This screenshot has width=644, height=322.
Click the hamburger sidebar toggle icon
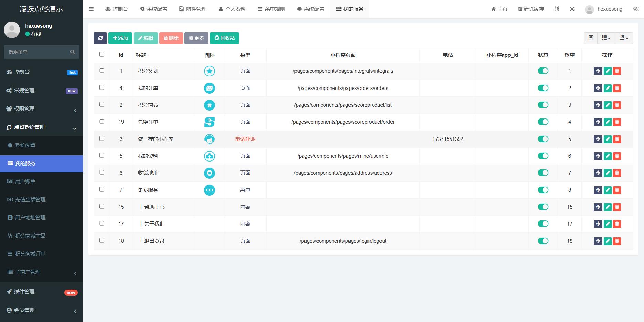coord(91,9)
